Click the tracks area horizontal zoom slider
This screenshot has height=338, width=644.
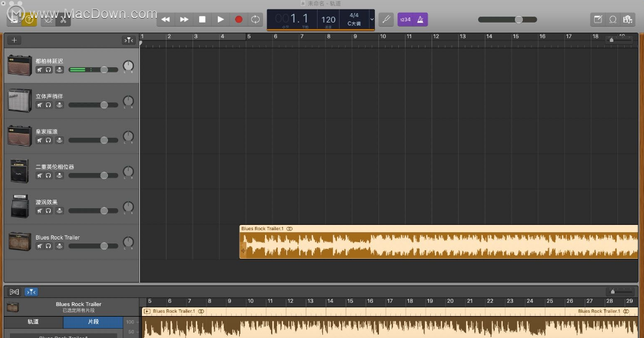[x=620, y=40]
